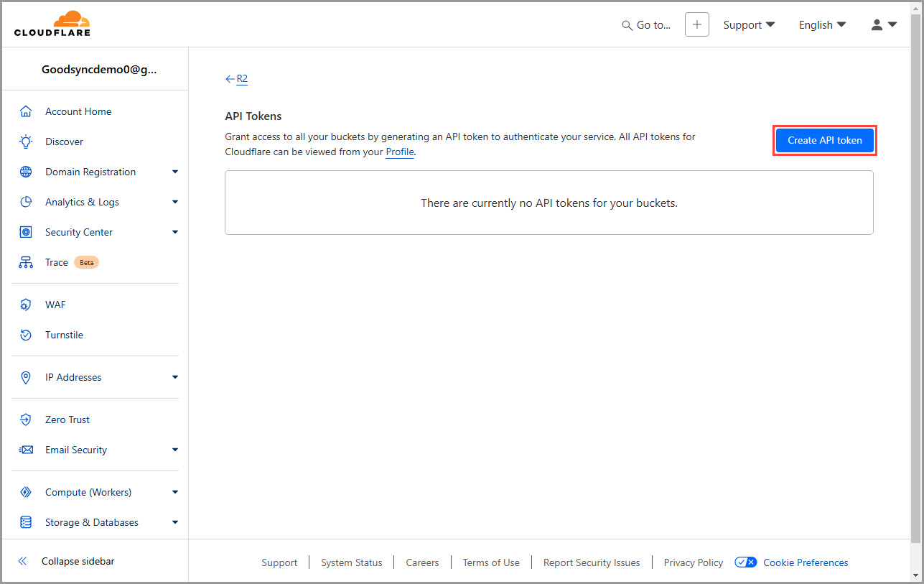
Task: Open the System Status footer link
Action: pos(352,562)
